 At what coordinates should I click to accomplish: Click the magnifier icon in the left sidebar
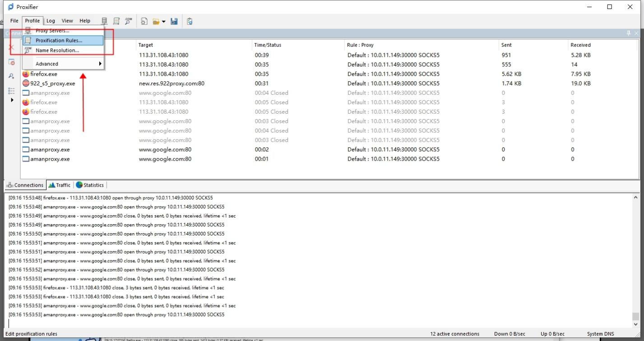pos(12,76)
